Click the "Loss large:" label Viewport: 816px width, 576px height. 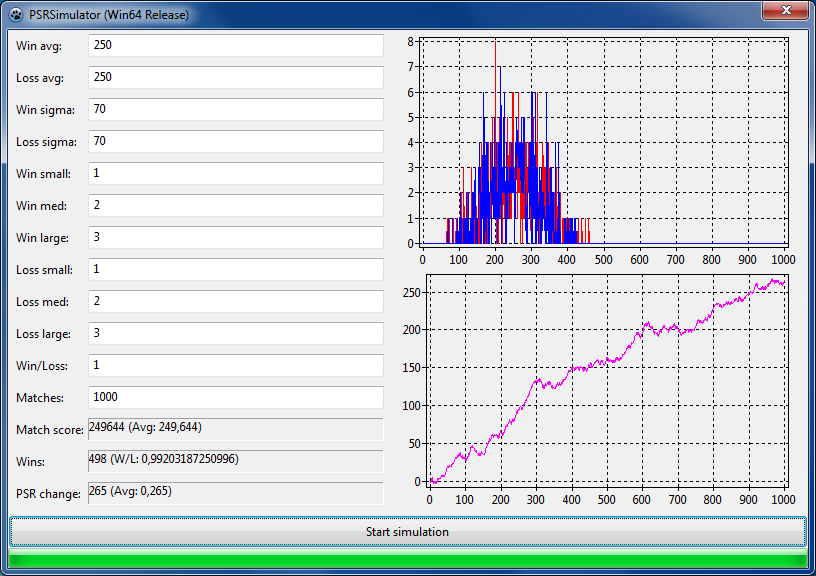pyautogui.click(x=44, y=334)
